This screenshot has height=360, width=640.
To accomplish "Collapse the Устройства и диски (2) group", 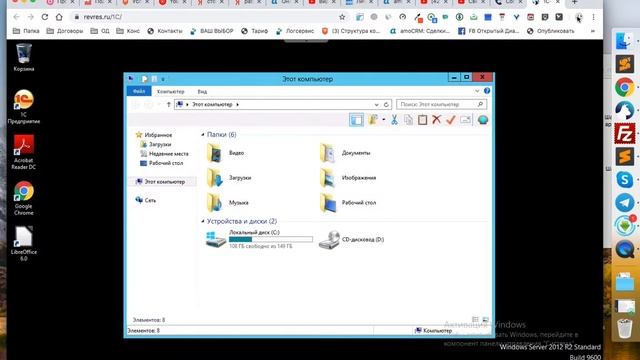I will [x=203, y=221].
